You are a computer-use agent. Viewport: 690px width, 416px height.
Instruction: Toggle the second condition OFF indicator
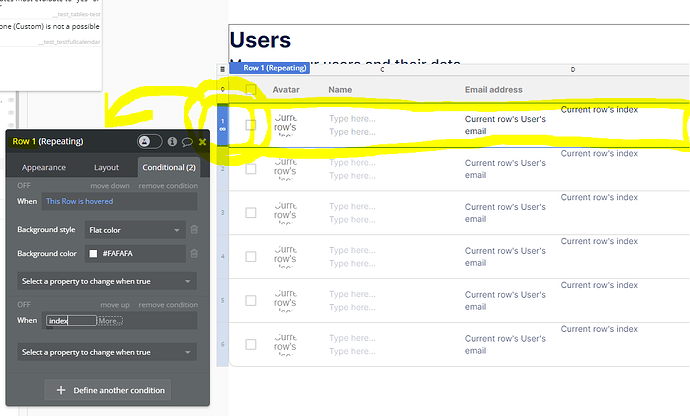click(24, 305)
